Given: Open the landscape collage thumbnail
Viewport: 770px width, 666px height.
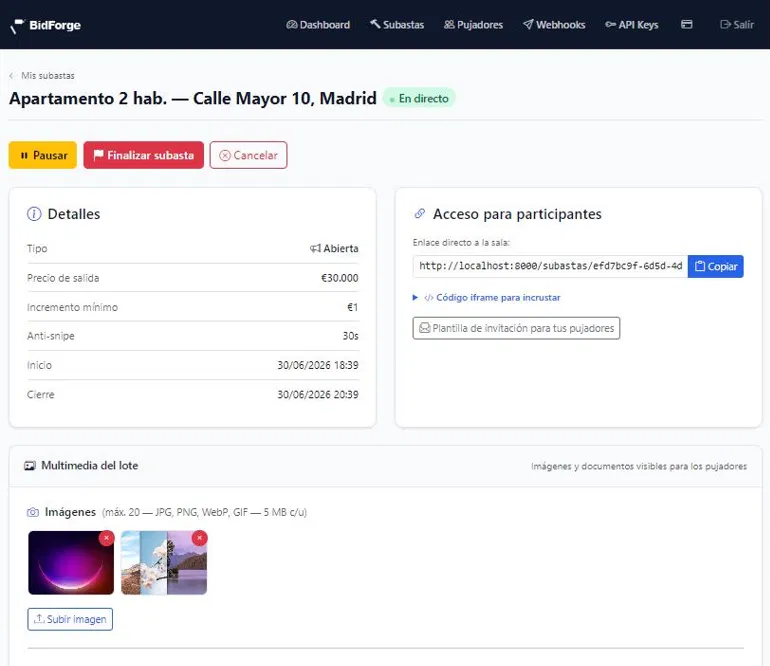Looking at the screenshot, I should tap(164, 563).
